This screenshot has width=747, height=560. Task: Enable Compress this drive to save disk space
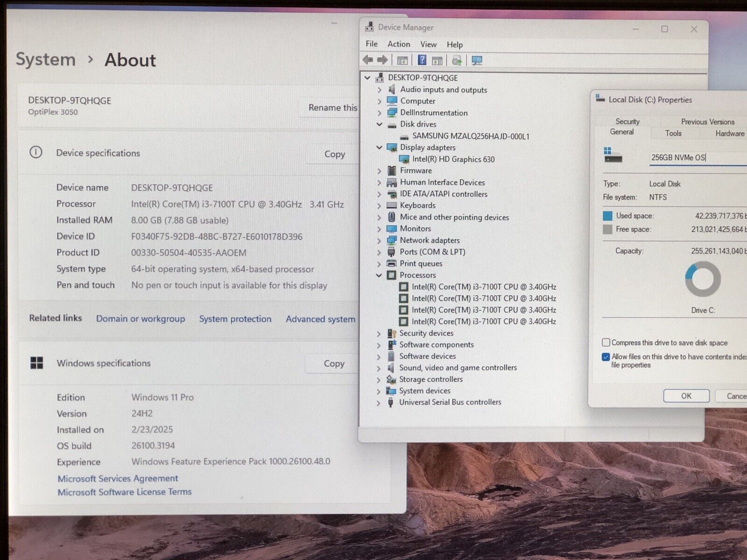tap(606, 343)
